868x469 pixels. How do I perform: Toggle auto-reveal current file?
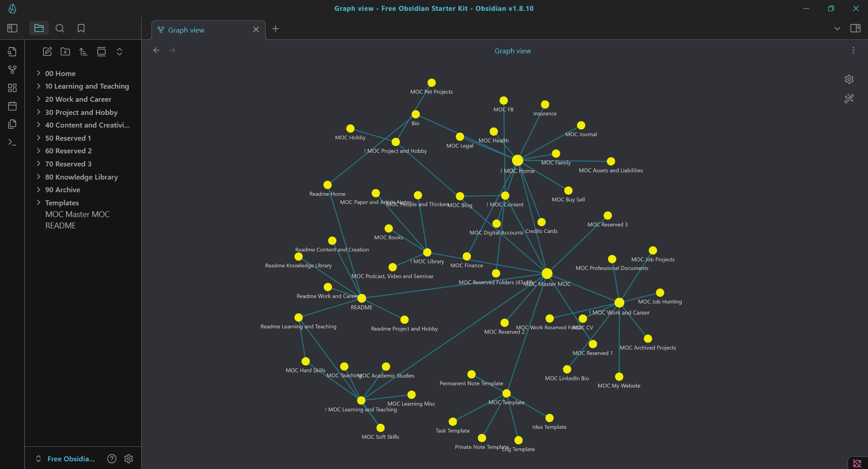point(101,52)
